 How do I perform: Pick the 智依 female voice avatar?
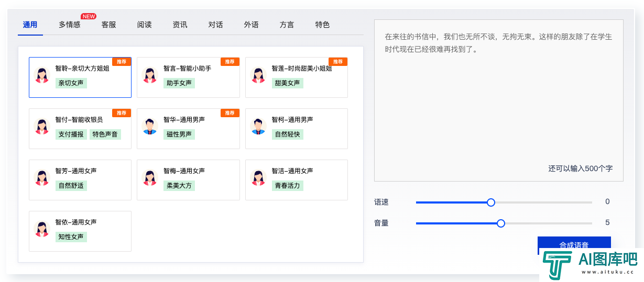coord(42,229)
